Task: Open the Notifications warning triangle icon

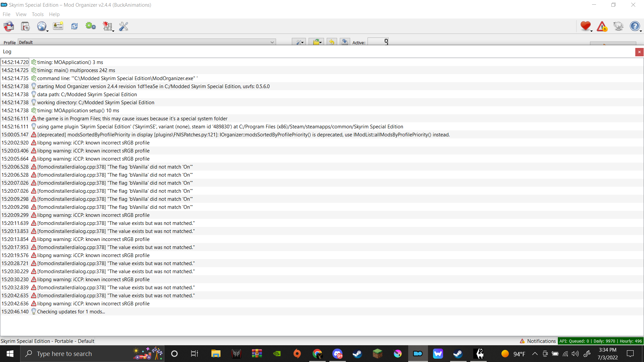Action: tap(602, 26)
